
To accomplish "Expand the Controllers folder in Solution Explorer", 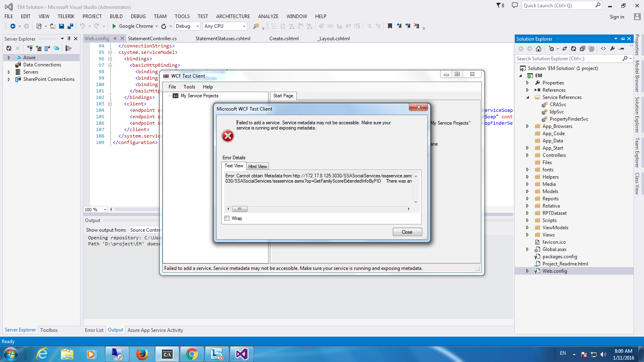I will tap(527, 155).
